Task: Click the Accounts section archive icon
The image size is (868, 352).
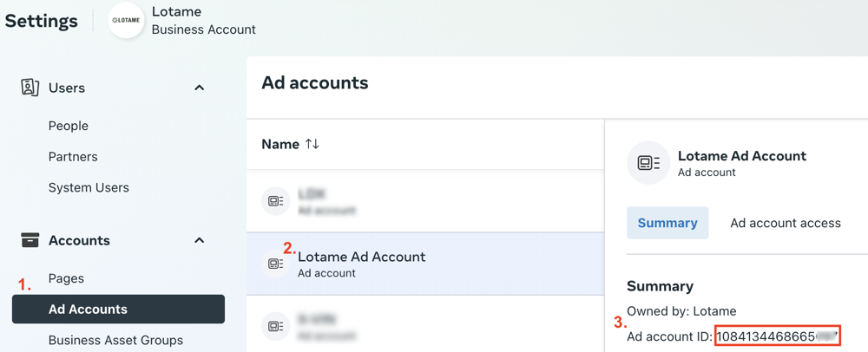Action: click(30, 240)
